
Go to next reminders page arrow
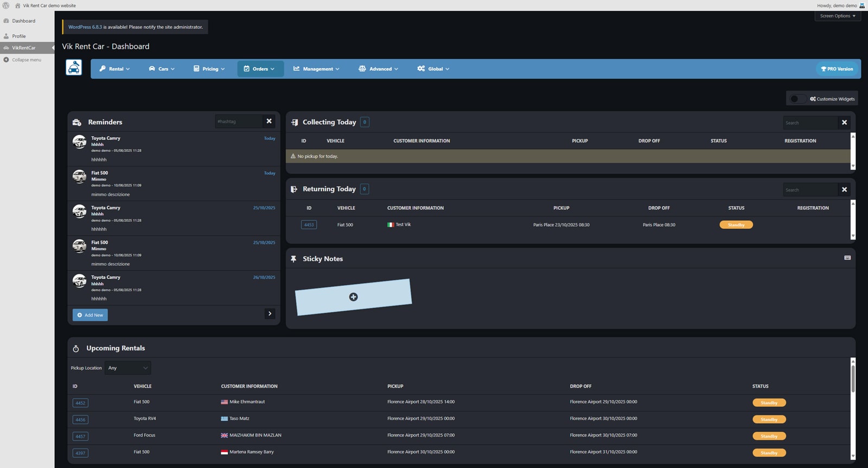[x=270, y=314]
